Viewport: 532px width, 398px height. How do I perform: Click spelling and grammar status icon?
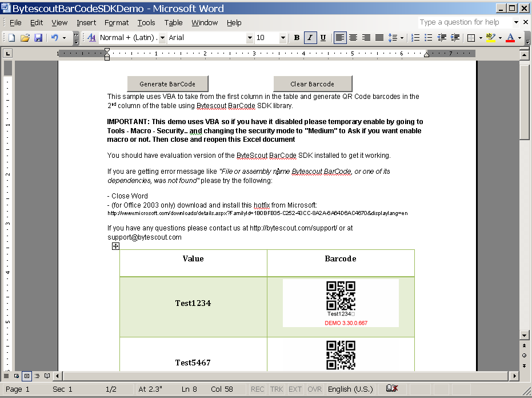(392, 388)
